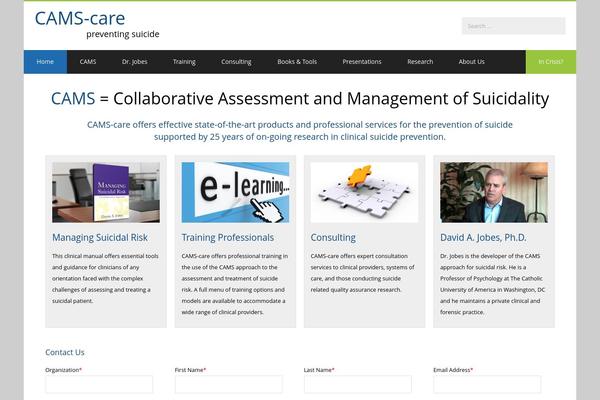600x400 pixels.
Task: Focus the Search field in header
Action: coord(513,26)
